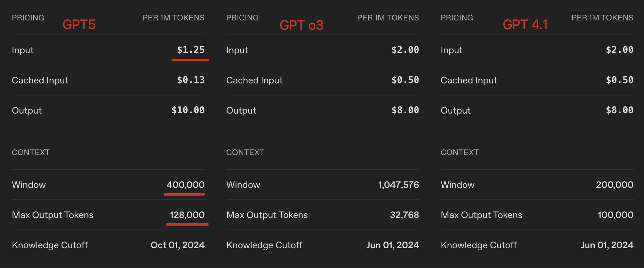Select the 100,000 max output tokens value
This screenshot has height=268, width=644.
pos(616,215)
